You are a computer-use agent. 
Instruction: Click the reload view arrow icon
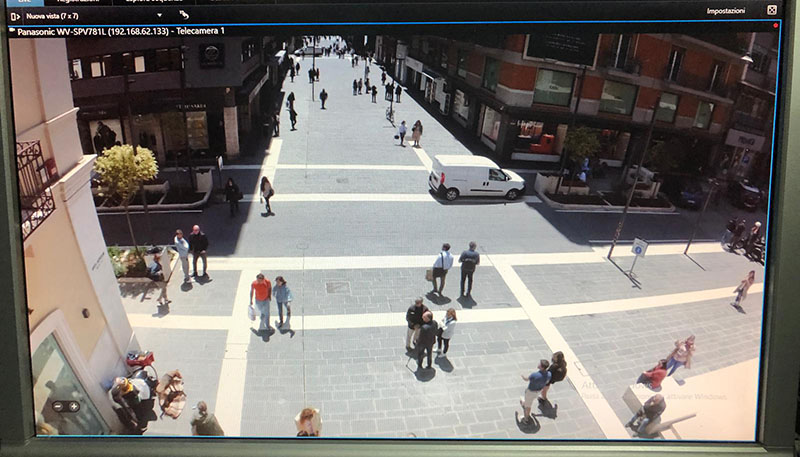184,15
